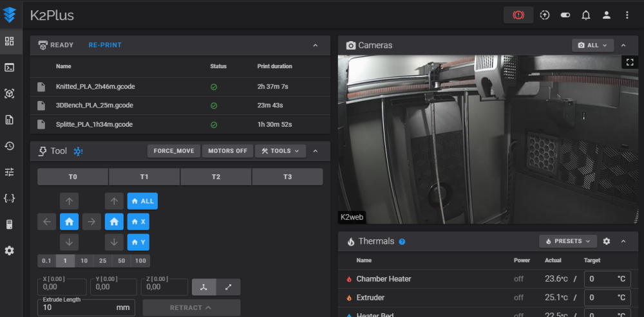Open the sidebar Settings gear
This screenshot has height=317, width=644.
coord(9,251)
